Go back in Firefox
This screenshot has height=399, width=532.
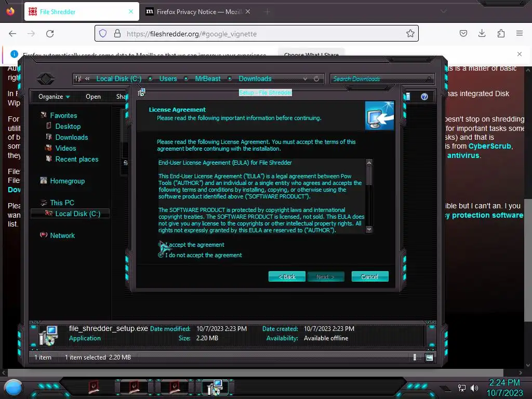[x=12, y=34]
